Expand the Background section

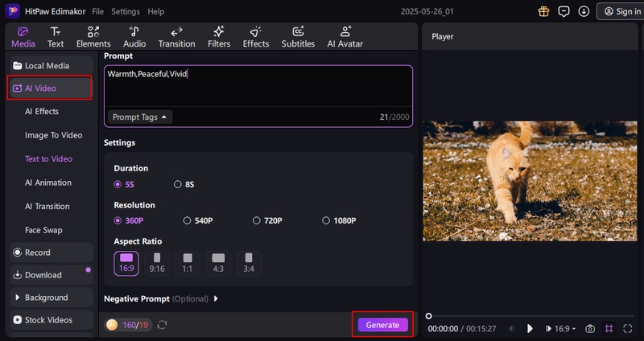pos(52,298)
